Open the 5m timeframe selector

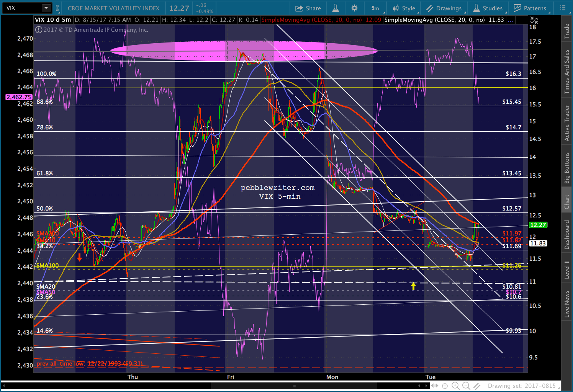coord(375,8)
